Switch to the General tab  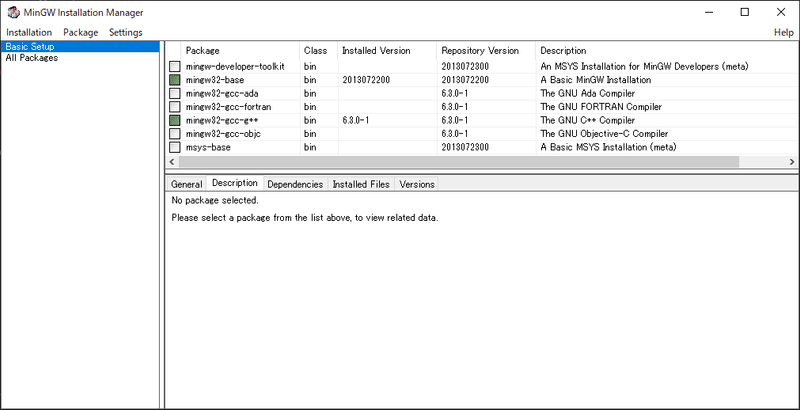pyautogui.click(x=186, y=184)
